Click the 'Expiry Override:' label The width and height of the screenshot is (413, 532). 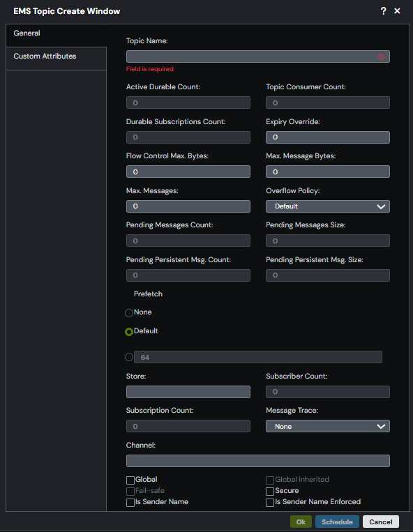(293, 121)
